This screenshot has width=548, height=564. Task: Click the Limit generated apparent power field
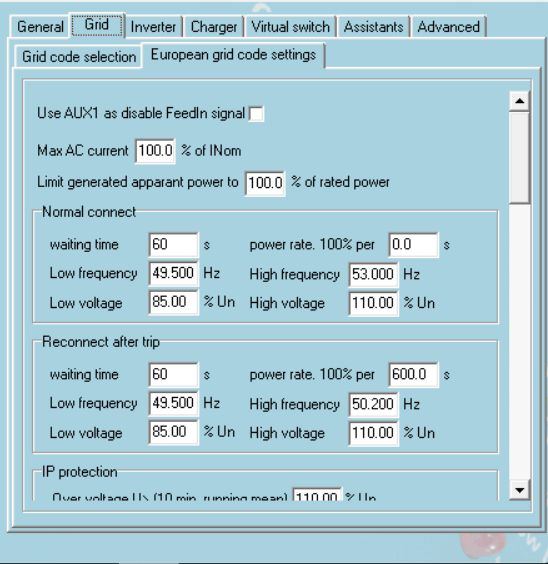point(265,183)
